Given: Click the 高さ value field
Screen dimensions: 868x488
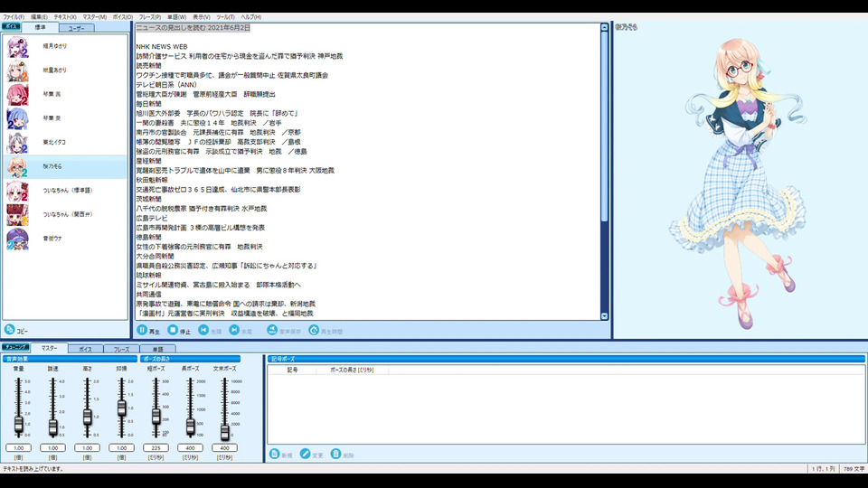Looking at the screenshot, I should (x=88, y=447).
